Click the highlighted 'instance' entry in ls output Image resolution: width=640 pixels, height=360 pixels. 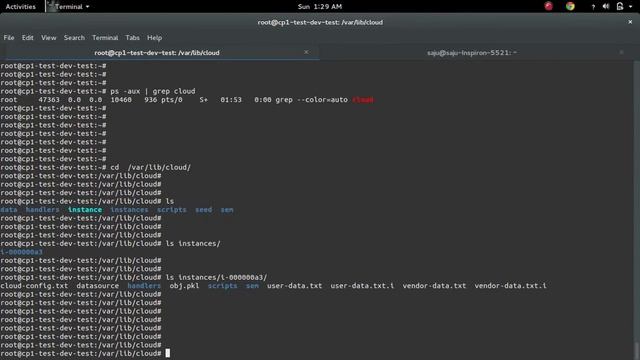85,210
